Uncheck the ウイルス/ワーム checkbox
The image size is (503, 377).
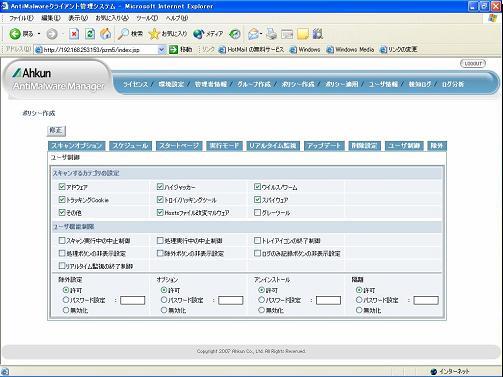click(257, 187)
